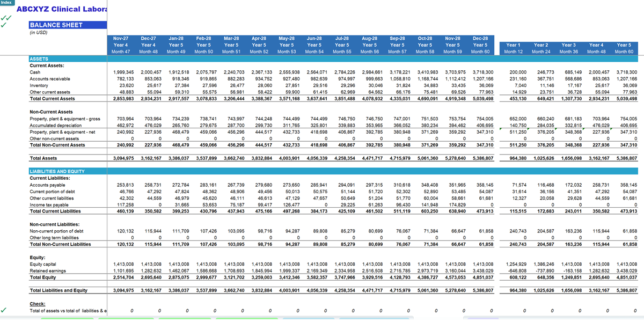Select the "Non-Current Assets" heading
This screenshot has width=644, height=322.
click(52, 112)
